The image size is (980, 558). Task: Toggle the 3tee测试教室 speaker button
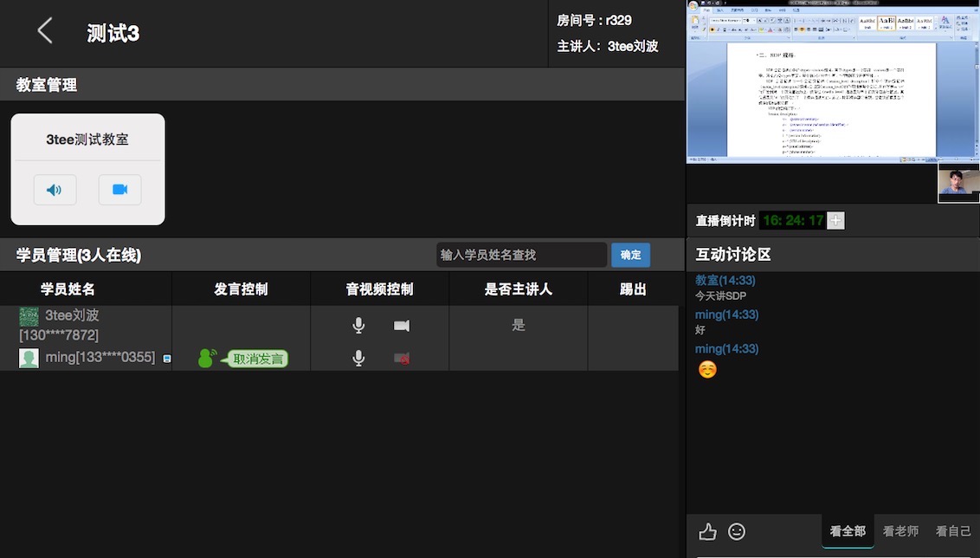(x=55, y=190)
